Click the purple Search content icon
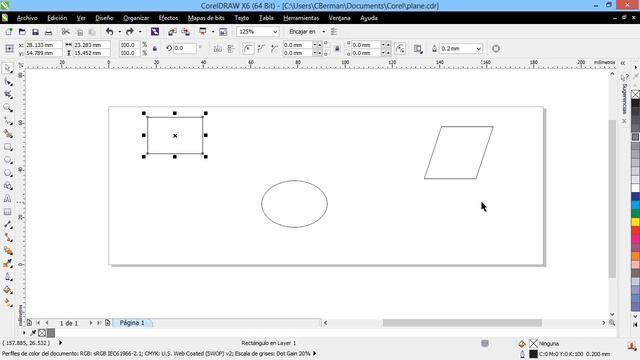640x360 pixels. tap(155, 31)
